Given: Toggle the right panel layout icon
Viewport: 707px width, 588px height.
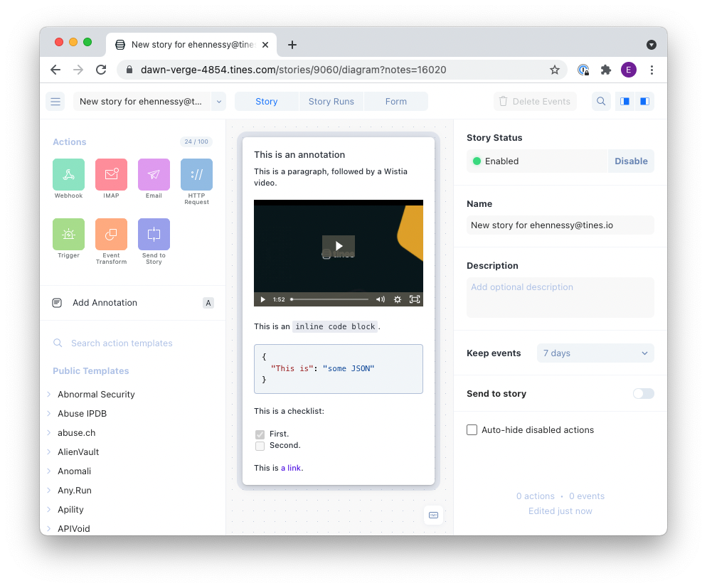Looking at the screenshot, I should (645, 102).
